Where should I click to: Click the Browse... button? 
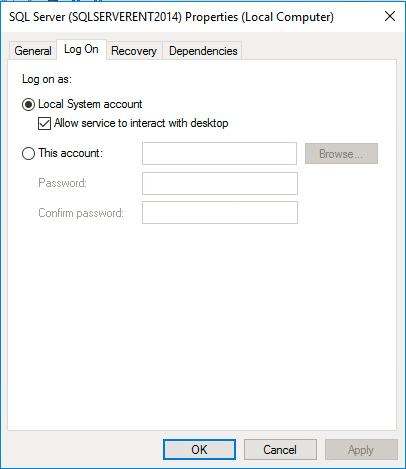(341, 154)
